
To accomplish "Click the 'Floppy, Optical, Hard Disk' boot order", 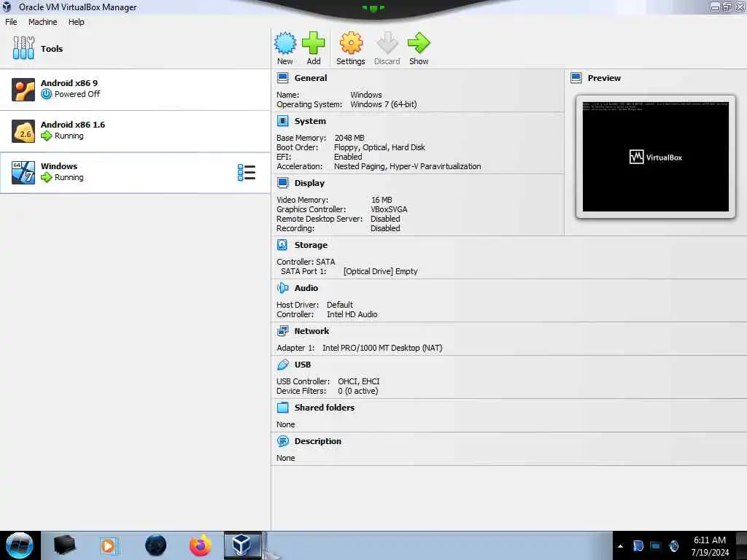I will tap(379, 147).
